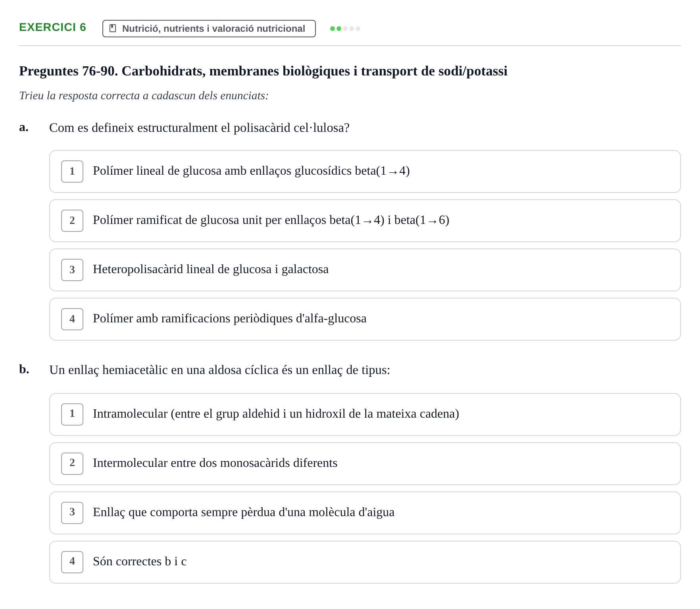Click number box 1 in question a

click(x=72, y=172)
